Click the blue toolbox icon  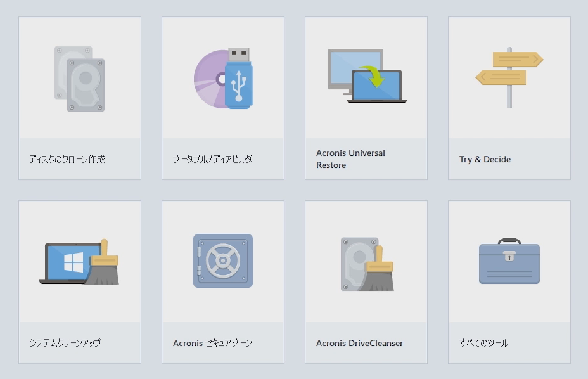[509, 261]
